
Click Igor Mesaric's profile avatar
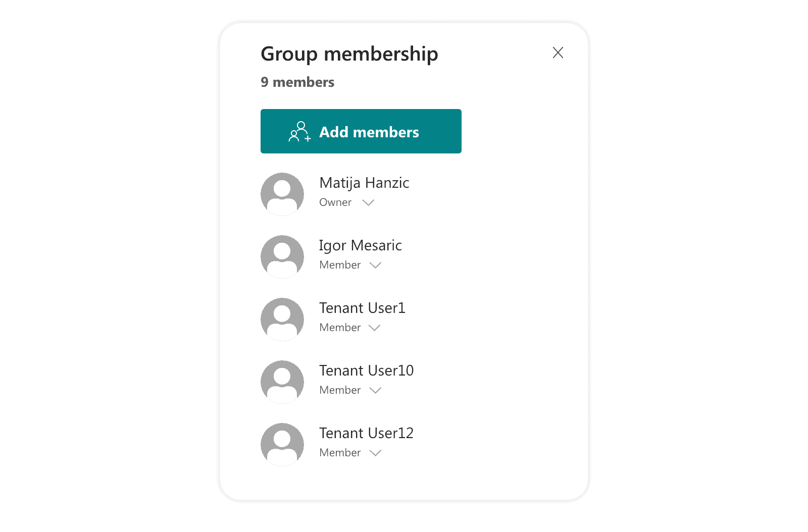[x=282, y=256]
